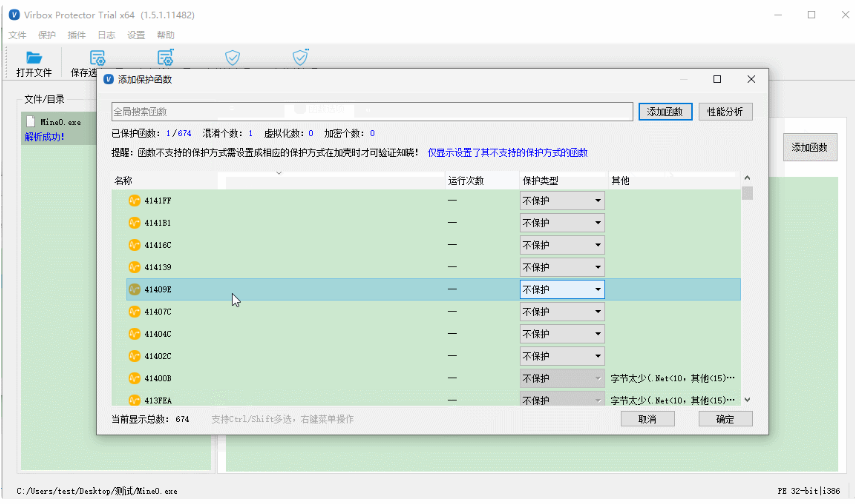The height and width of the screenshot is (504, 855).
Task: Click 添加函数 button in main window
Action: coord(810,147)
